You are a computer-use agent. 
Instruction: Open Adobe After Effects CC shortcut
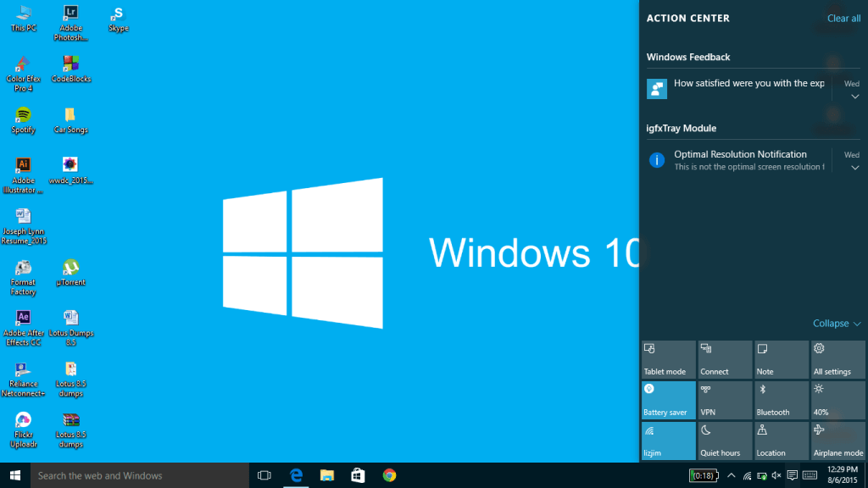[x=23, y=328]
